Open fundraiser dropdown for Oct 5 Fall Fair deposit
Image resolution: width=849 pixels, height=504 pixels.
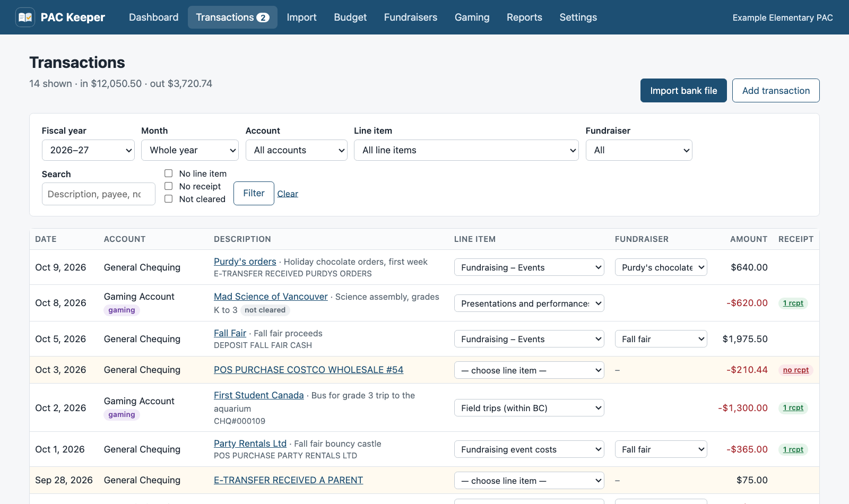click(x=661, y=339)
